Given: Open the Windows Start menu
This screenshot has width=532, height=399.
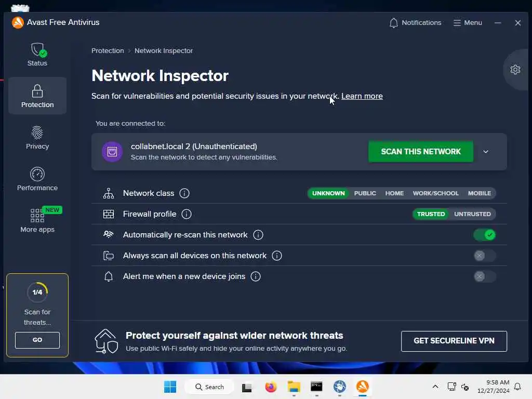Looking at the screenshot, I should [170, 387].
